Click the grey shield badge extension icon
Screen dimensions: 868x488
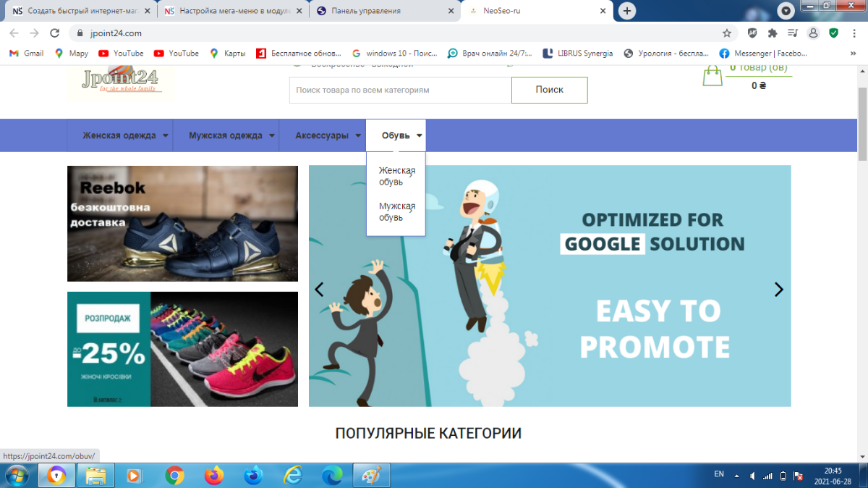click(x=752, y=33)
